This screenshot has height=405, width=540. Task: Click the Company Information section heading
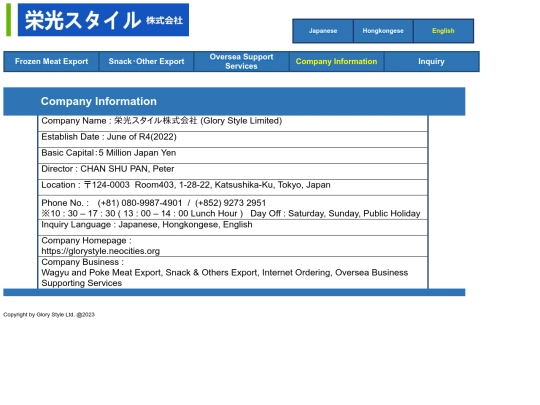[x=99, y=101]
